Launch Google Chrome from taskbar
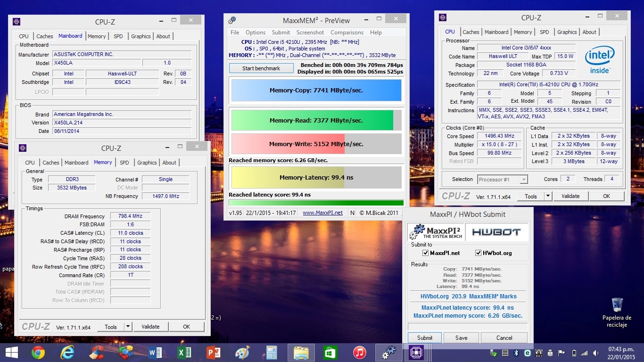This screenshot has height=362, width=644. pyautogui.click(x=38, y=353)
